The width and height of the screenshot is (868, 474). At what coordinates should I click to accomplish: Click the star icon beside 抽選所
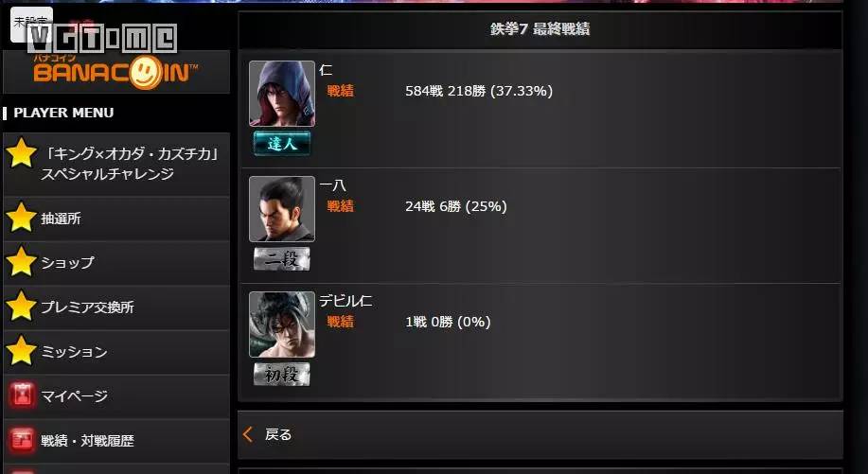pyautogui.click(x=21, y=218)
